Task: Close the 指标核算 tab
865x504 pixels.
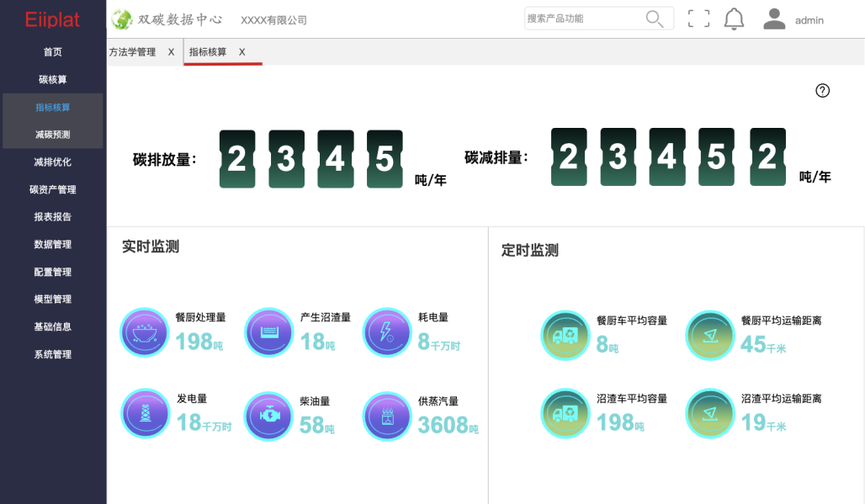Action: pos(242,52)
